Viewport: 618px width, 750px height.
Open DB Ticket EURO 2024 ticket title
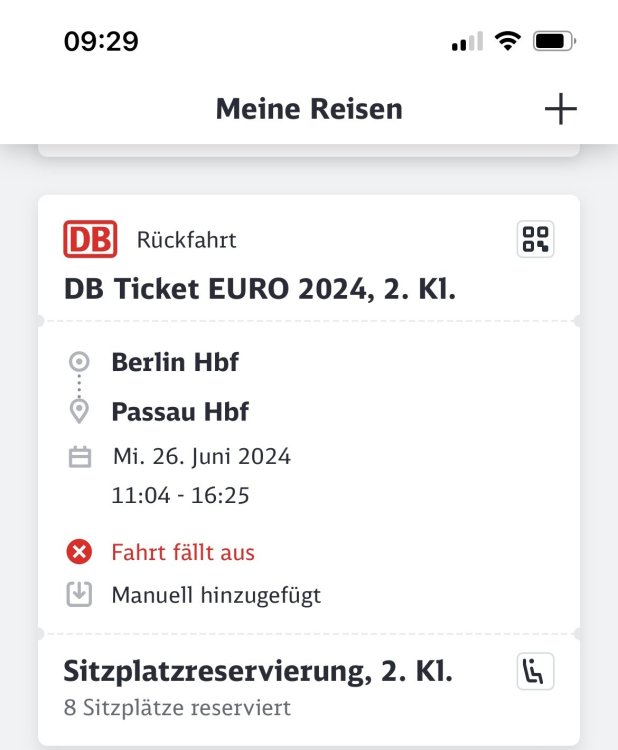[x=260, y=289]
